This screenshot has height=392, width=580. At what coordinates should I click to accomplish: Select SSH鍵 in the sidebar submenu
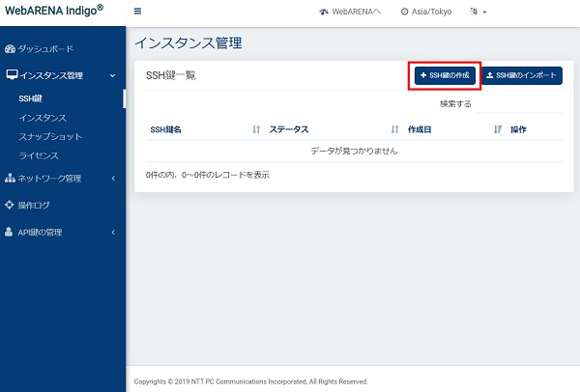(x=30, y=98)
